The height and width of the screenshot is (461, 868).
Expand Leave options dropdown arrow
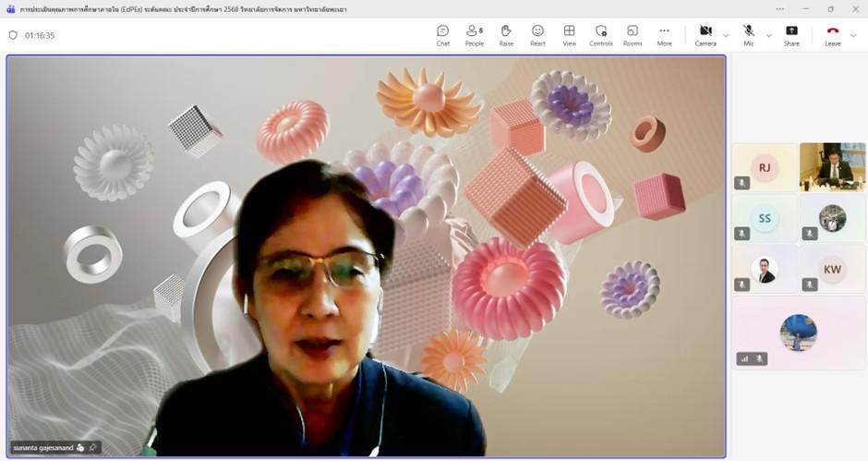853,35
